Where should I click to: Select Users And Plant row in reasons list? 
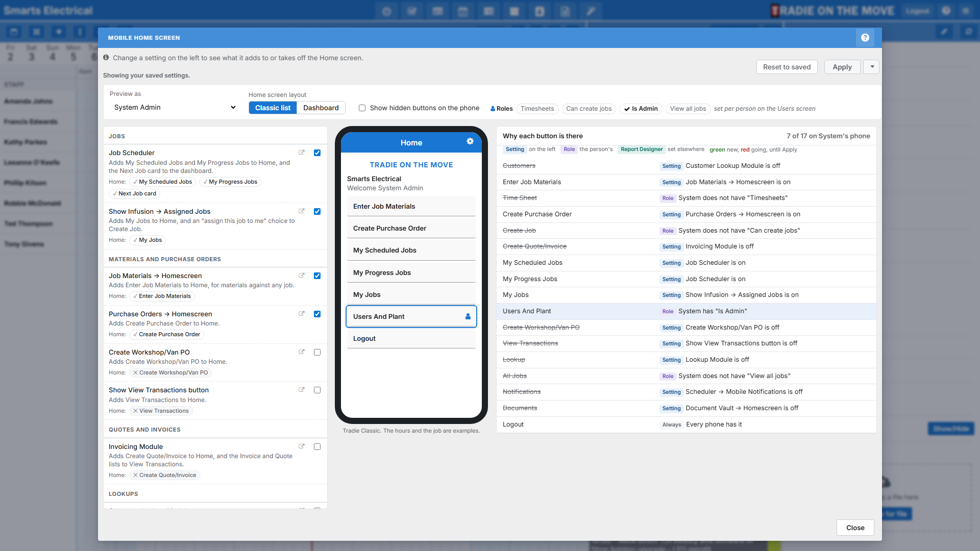tap(687, 311)
